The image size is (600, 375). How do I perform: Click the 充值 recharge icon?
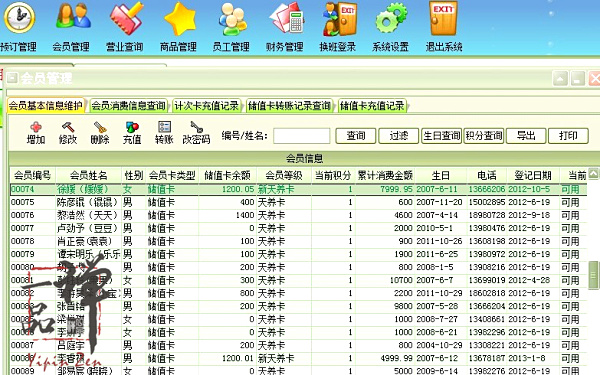tap(132, 133)
